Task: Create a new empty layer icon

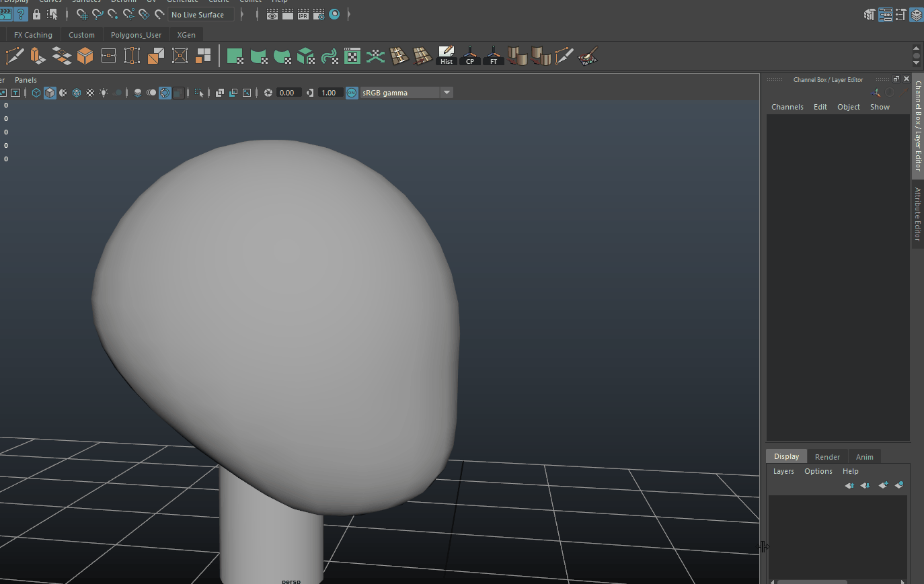Action: 883,485
